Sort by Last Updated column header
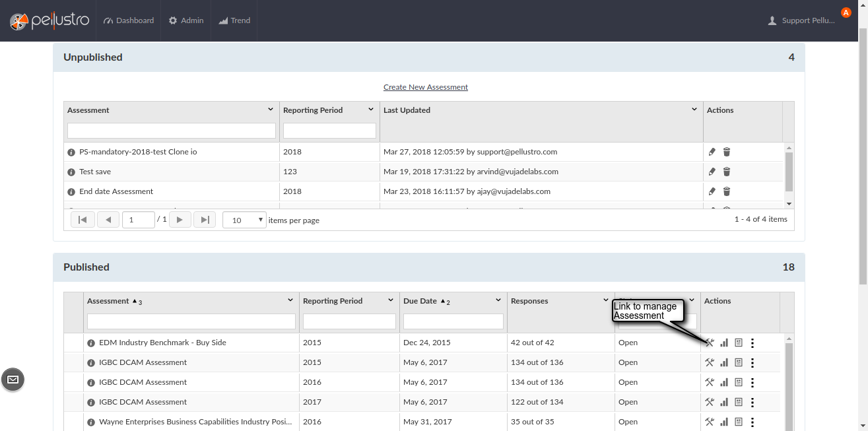 407,110
